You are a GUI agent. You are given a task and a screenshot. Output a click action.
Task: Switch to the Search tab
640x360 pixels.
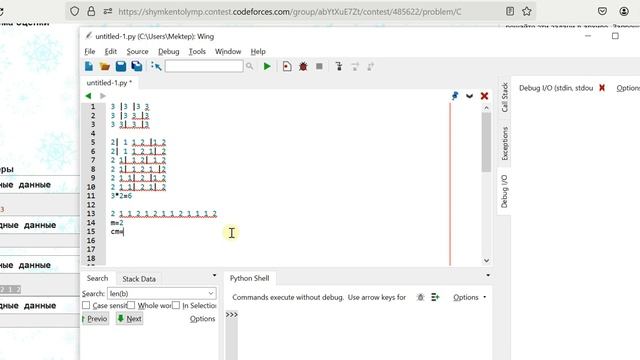click(x=98, y=278)
